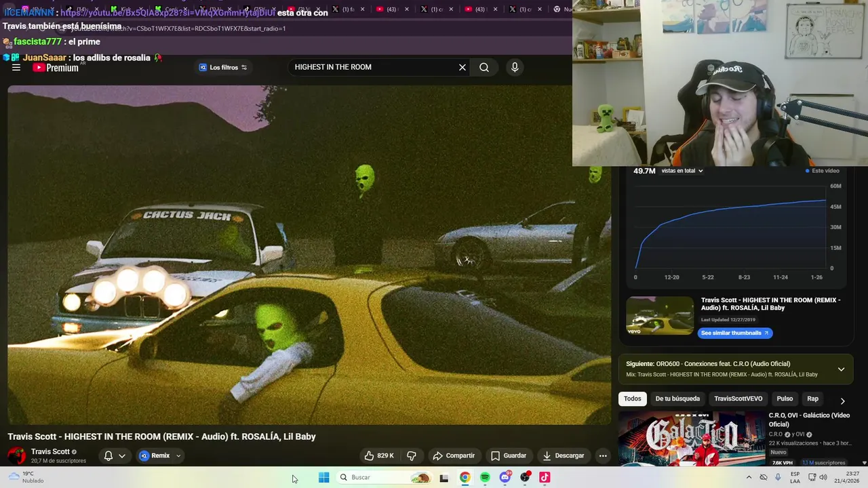Open Spotify from the taskbar

485,478
